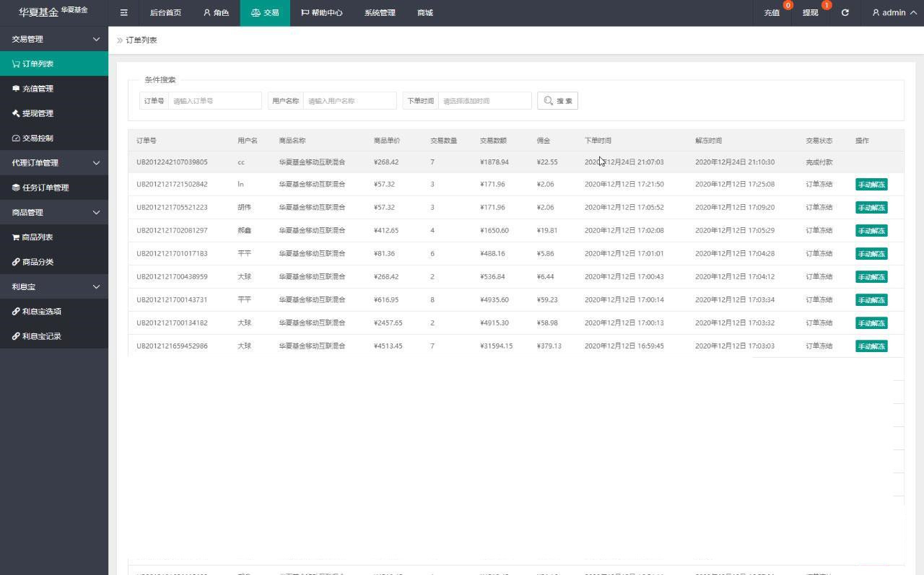The height and width of the screenshot is (575, 924).
Task: Click 手动解冻 for order UB2012121721502842
Action: click(x=871, y=184)
